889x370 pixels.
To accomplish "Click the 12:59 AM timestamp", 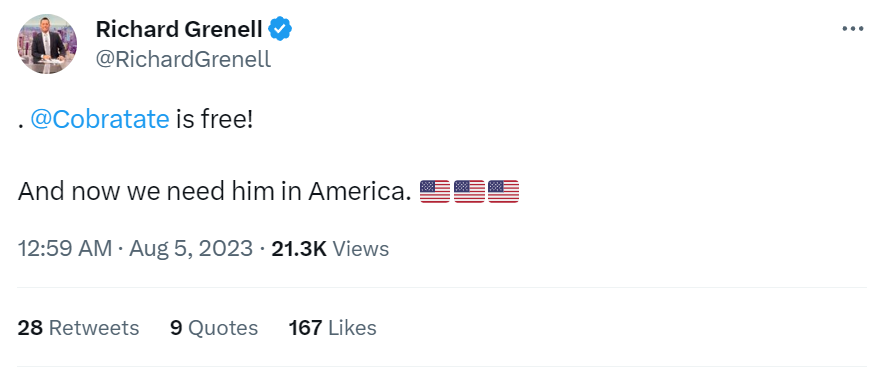I will click(x=65, y=249).
